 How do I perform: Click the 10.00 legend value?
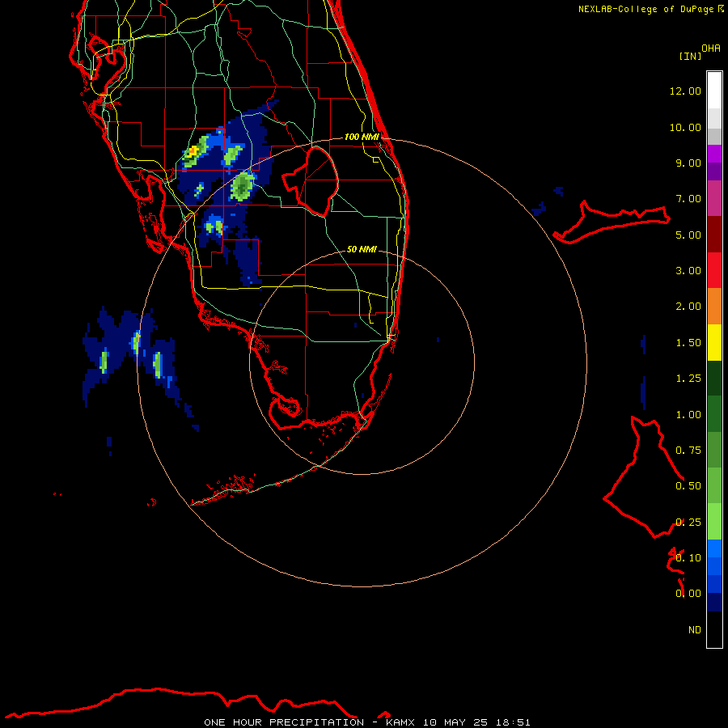pyautogui.click(x=685, y=127)
